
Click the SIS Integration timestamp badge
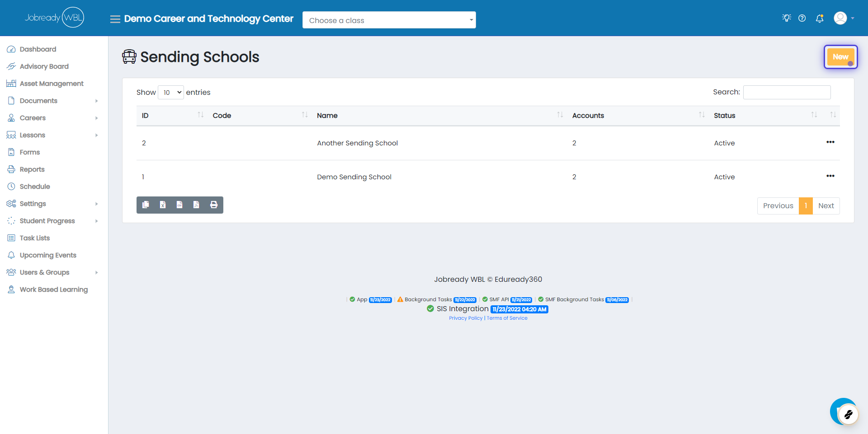519,309
